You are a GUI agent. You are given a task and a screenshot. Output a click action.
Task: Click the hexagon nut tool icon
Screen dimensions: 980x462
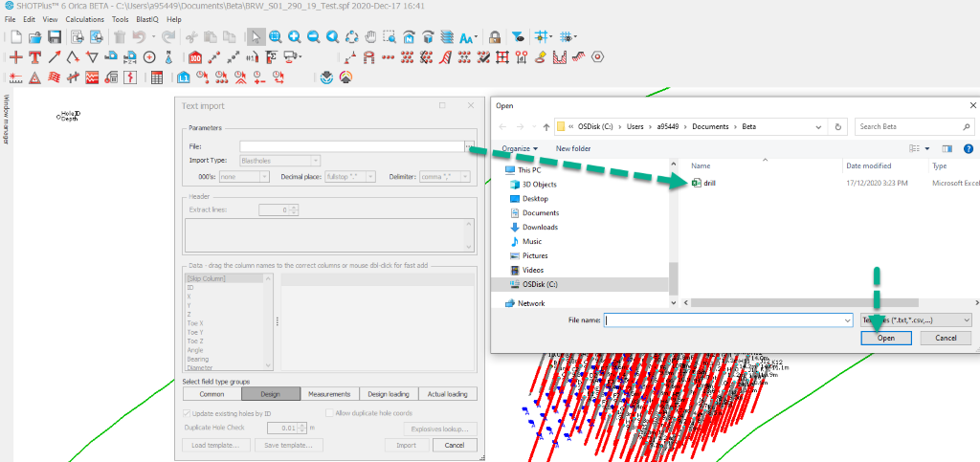point(597,57)
